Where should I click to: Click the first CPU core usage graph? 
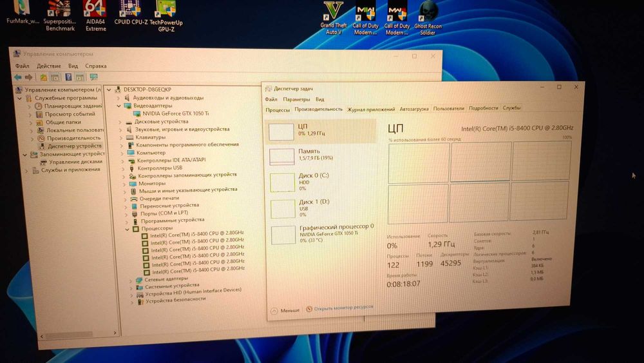pyautogui.click(x=419, y=162)
